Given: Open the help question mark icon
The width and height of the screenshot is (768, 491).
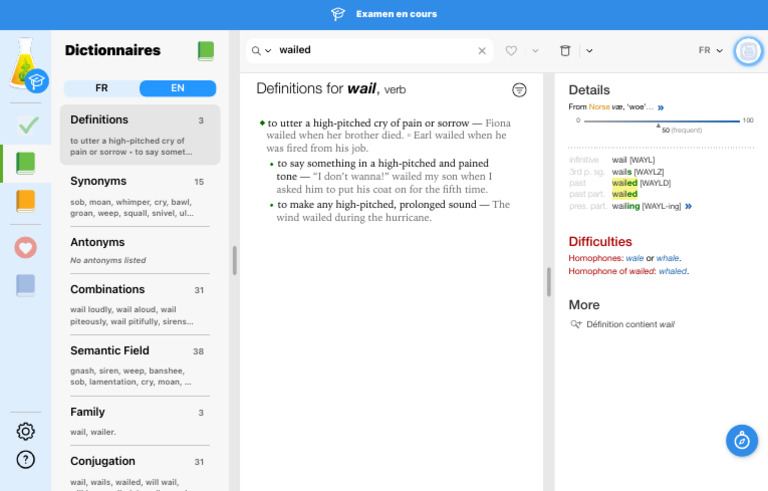Looking at the screenshot, I should pyautogui.click(x=25, y=460).
